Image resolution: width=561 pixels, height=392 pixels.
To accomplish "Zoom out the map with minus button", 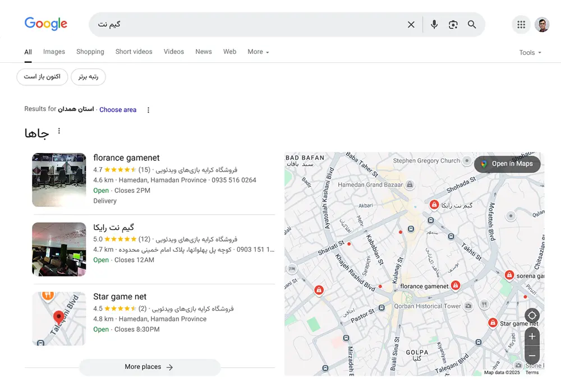I will click(532, 356).
